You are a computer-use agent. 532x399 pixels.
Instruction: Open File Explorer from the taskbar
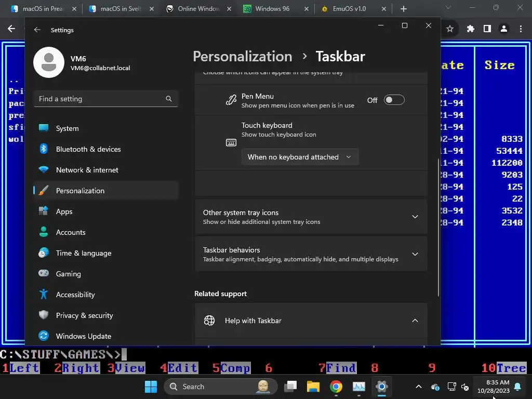[x=313, y=387]
